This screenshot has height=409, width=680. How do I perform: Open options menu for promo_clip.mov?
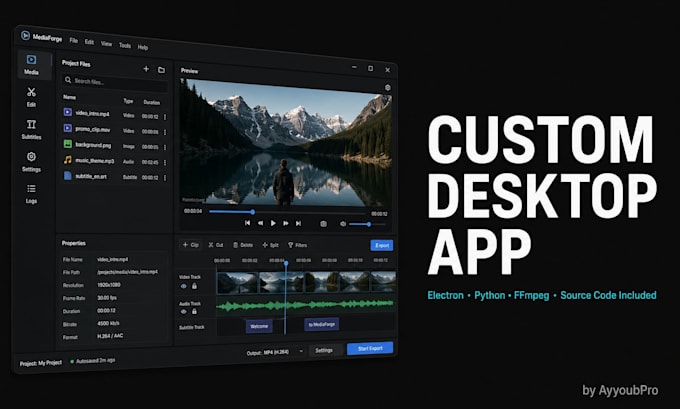165,132
